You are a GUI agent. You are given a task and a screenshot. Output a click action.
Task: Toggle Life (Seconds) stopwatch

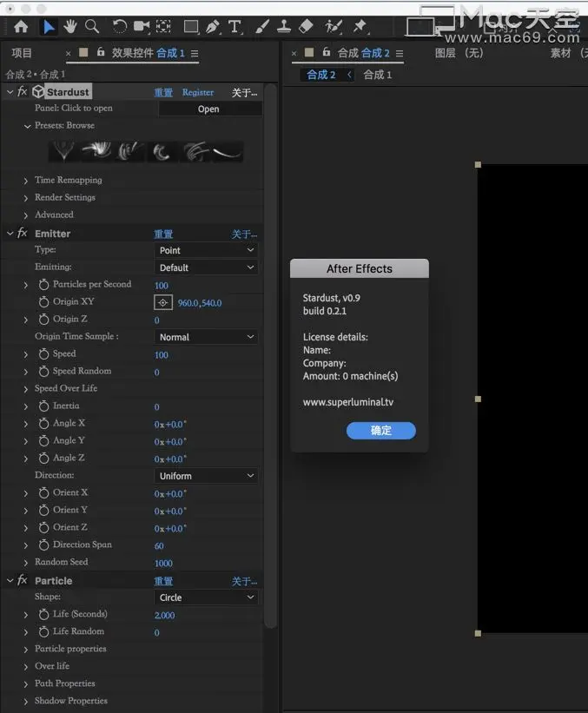[x=43, y=614]
